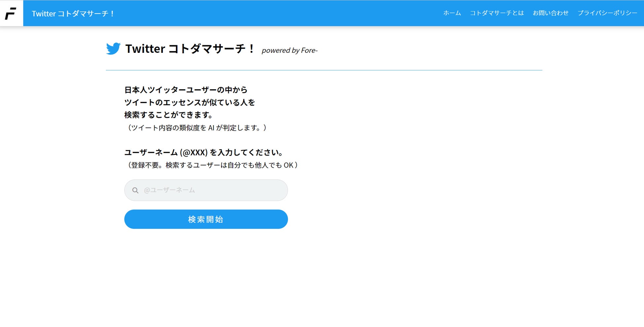This screenshot has height=327, width=644.
Task: Click the text 日本人ツイッターユーザーの中から
Action: click(x=186, y=90)
